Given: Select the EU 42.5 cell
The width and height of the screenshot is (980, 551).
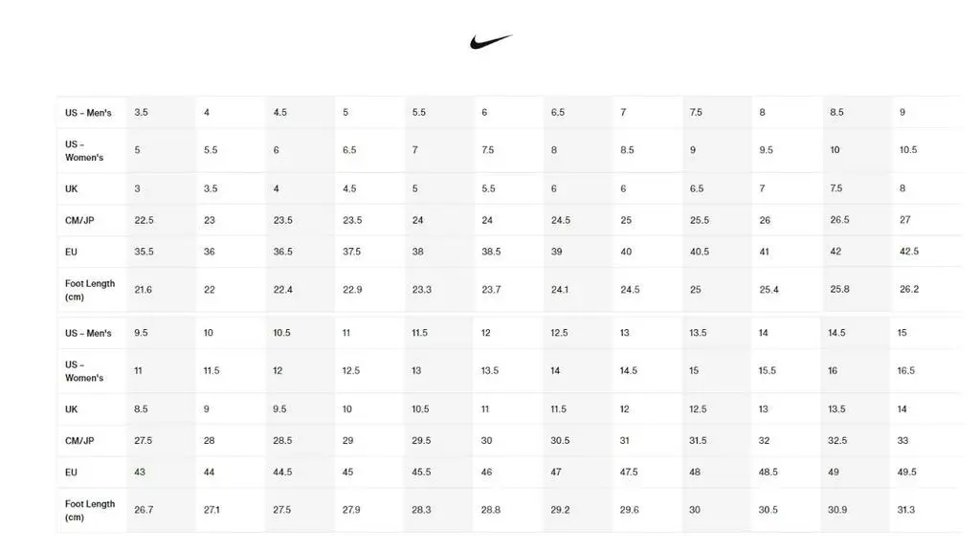Looking at the screenshot, I should [908, 252].
